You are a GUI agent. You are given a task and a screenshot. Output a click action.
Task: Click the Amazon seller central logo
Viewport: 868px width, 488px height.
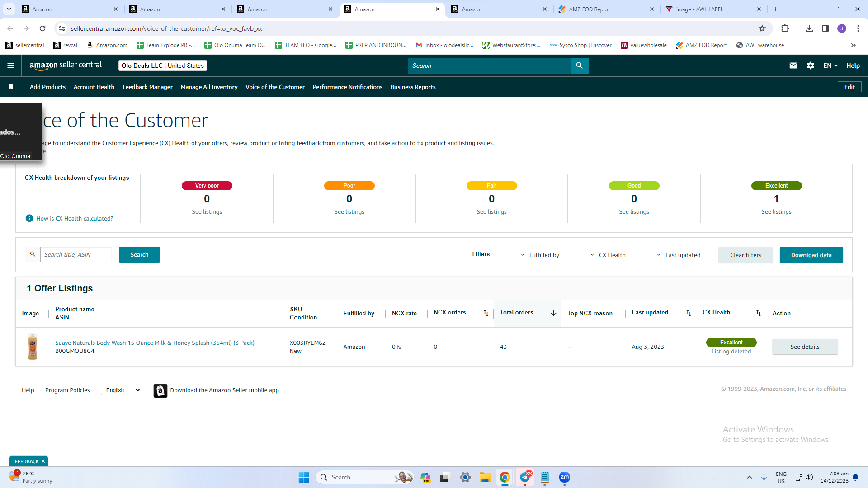[x=66, y=65]
